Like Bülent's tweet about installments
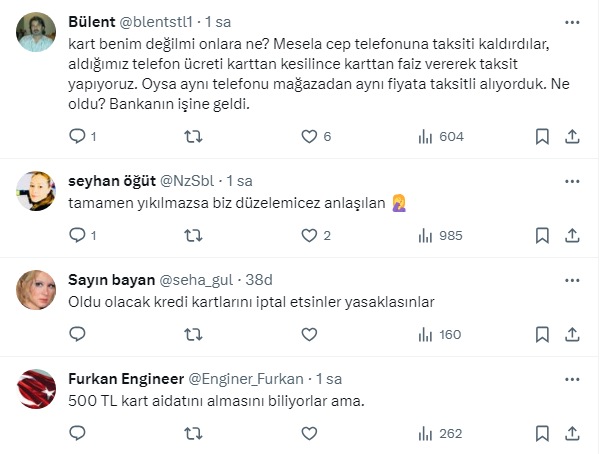This screenshot has height=454, width=606. (310, 137)
